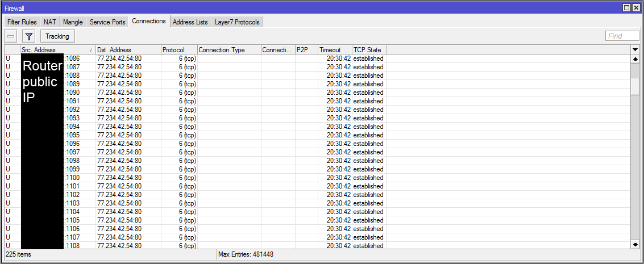Switch to the Filter Rules tab
Image resolution: width=644 pixels, height=264 pixels.
22,22
